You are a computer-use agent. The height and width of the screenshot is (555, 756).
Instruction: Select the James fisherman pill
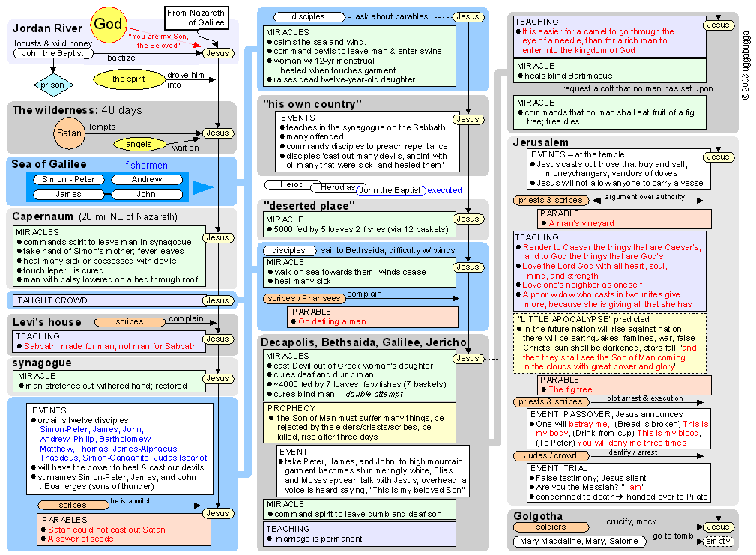[68, 194]
